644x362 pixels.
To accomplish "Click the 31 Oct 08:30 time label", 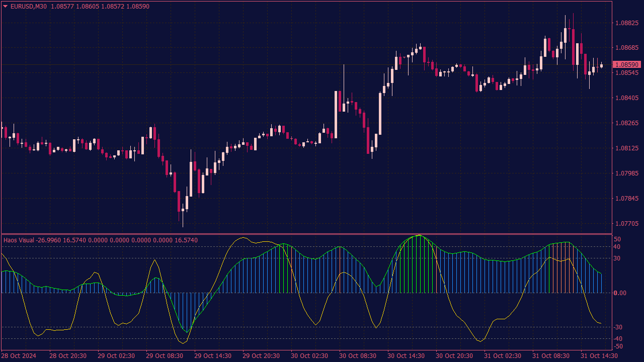I will pos(551,356).
